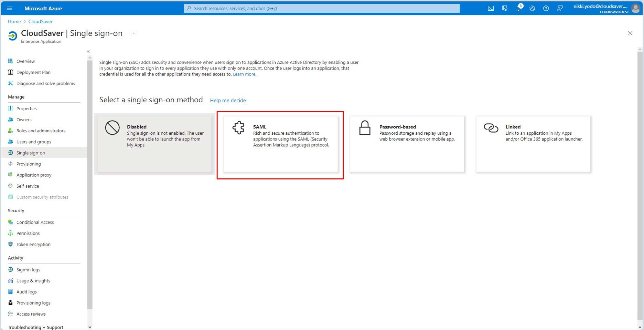The width and height of the screenshot is (644, 330).
Task: Collapse the left sidebar with double chevron
Action: click(88, 51)
